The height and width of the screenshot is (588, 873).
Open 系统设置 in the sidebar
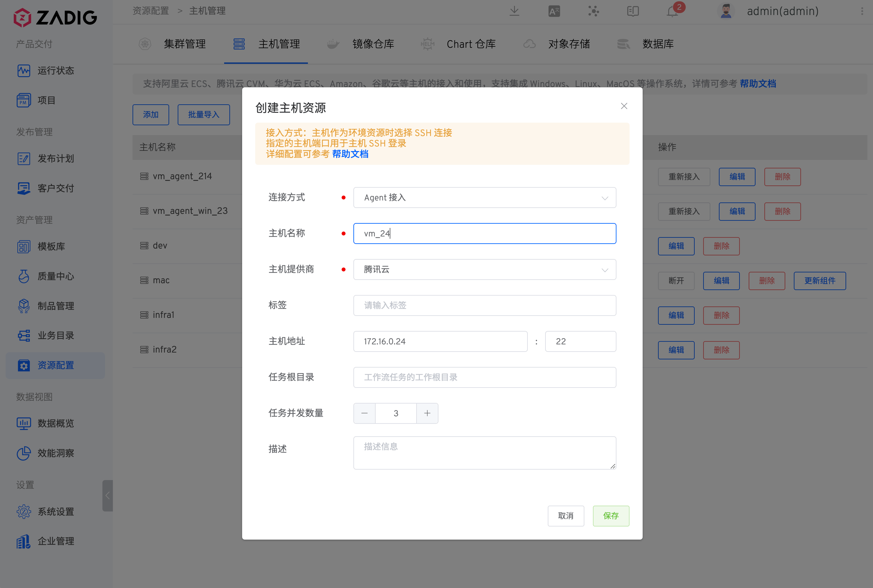56,511
